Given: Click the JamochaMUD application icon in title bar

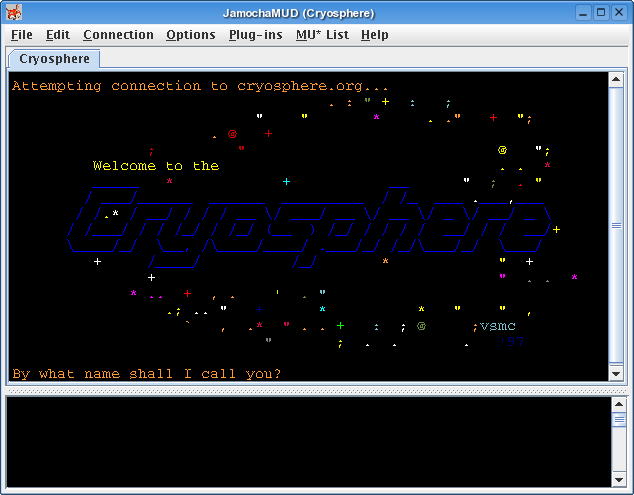Looking at the screenshot, I should coord(12,12).
